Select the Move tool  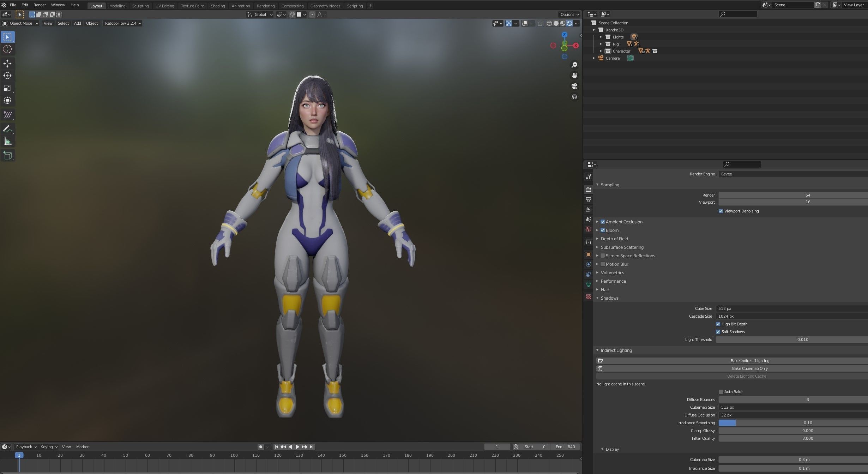[7, 64]
